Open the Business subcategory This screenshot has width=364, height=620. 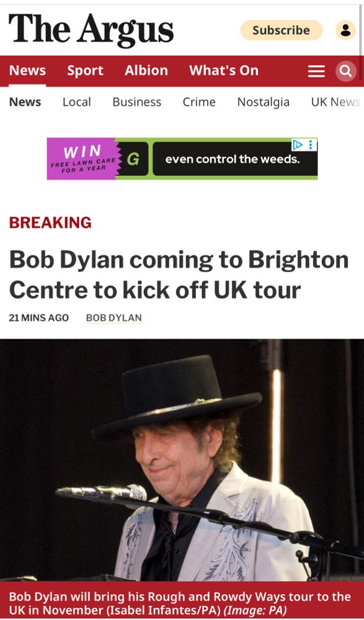tap(137, 102)
